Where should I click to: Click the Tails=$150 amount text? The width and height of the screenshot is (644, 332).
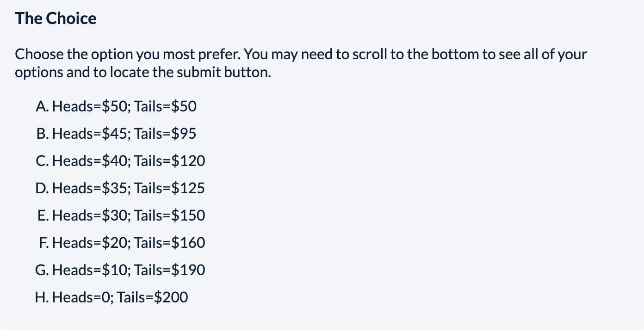point(170,216)
